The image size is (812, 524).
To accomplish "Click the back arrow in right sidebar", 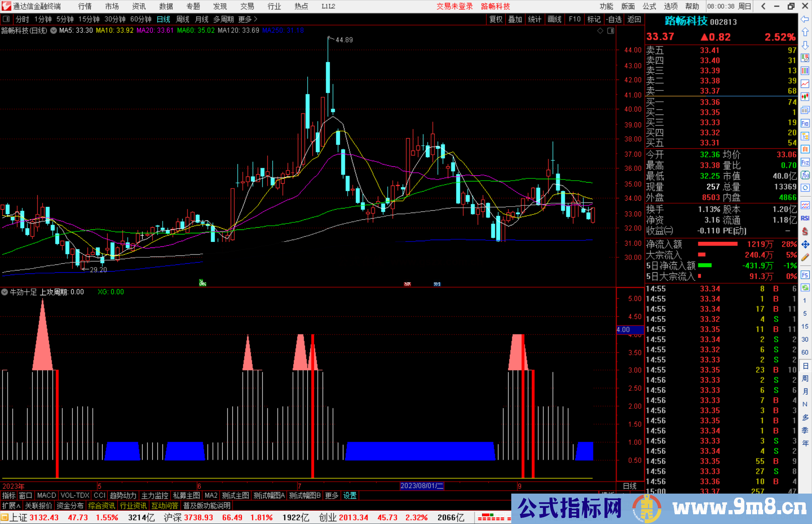I will point(805,19).
